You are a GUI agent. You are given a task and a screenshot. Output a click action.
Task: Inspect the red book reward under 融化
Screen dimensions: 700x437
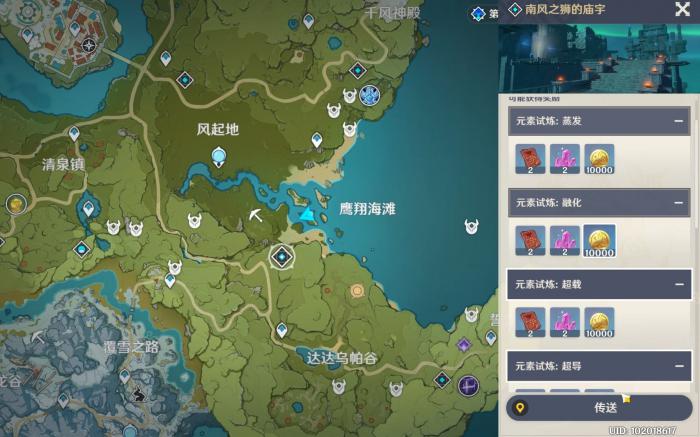pos(530,241)
